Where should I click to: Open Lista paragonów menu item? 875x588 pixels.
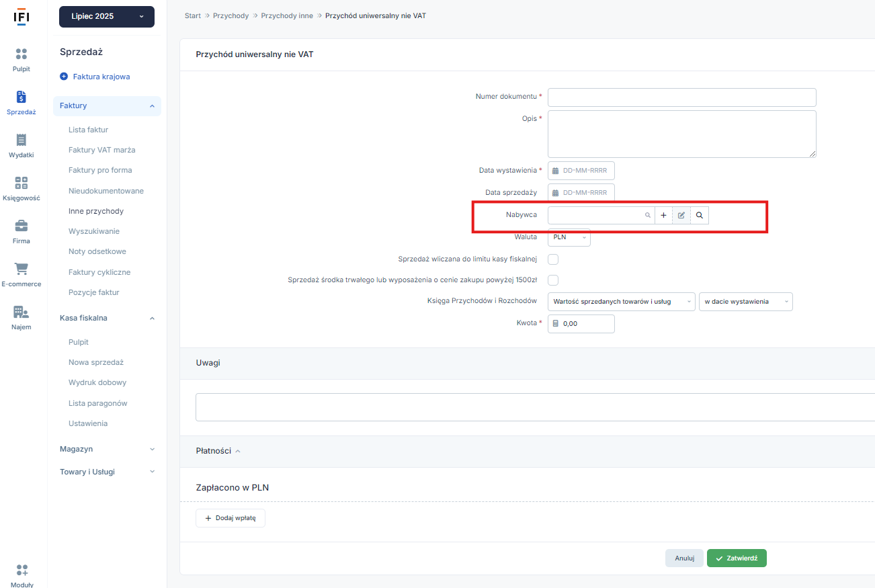pyautogui.click(x=98, y=403)
